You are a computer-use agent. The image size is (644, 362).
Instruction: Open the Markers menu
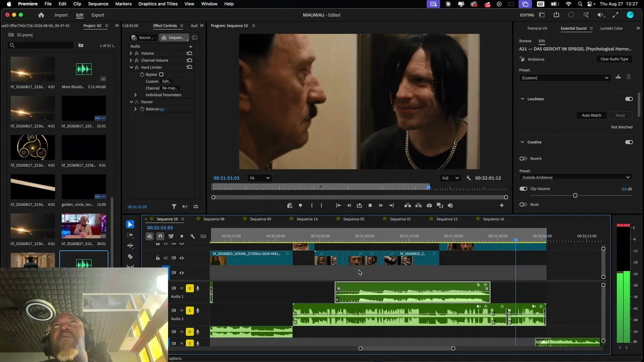(x=123, y=4)
